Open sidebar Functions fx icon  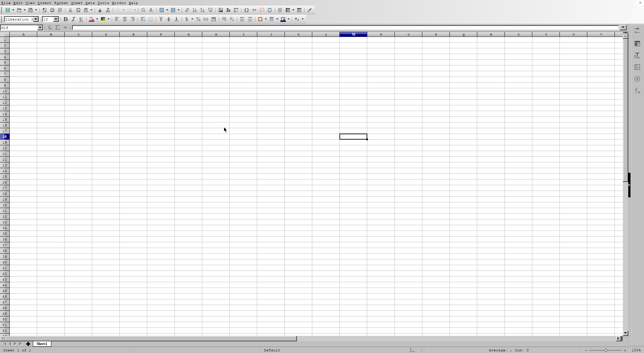click(637, 91)
